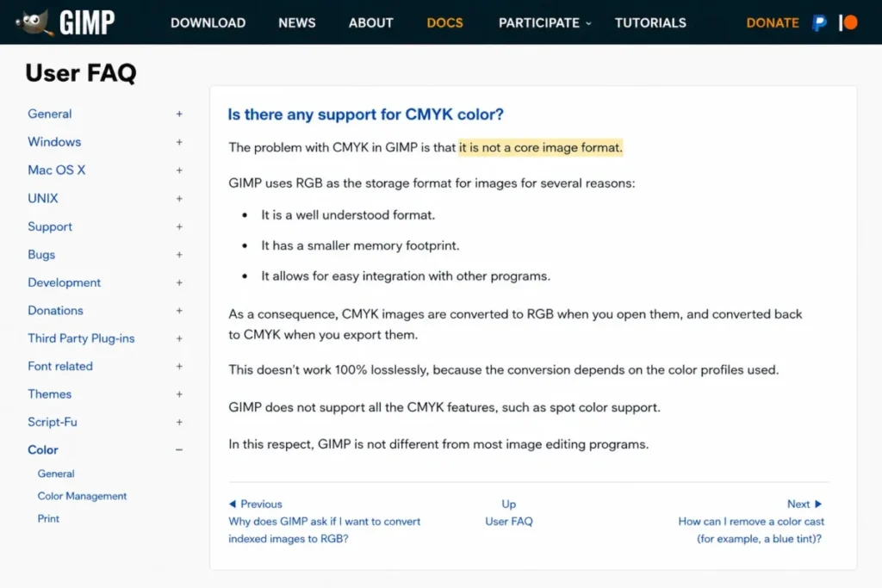Click the Next navigation label
The width and height of the screenshot is (882, 588).
tap(798, 504)
